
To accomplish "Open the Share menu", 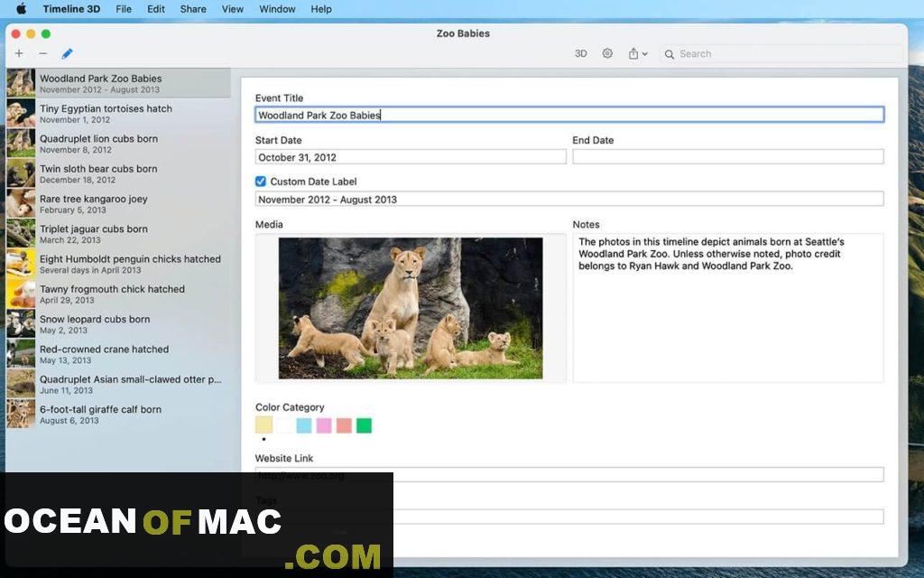I will tap(193, 9).
